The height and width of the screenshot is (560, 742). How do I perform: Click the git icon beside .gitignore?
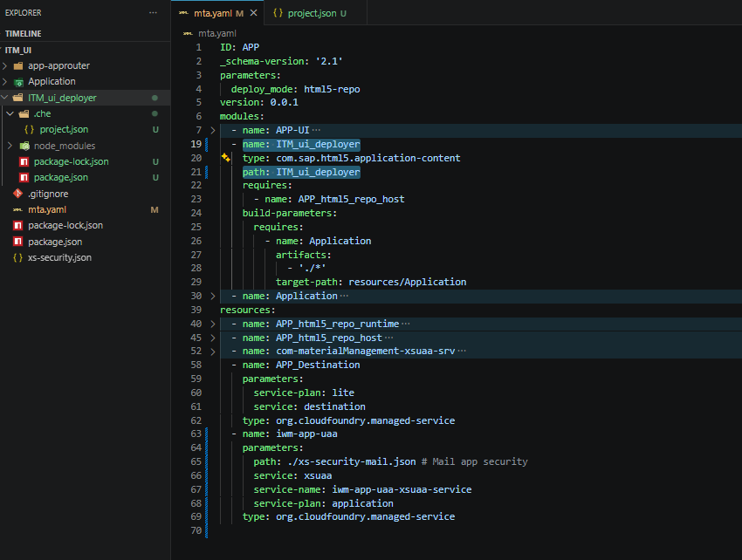click(x=18, y=193)
